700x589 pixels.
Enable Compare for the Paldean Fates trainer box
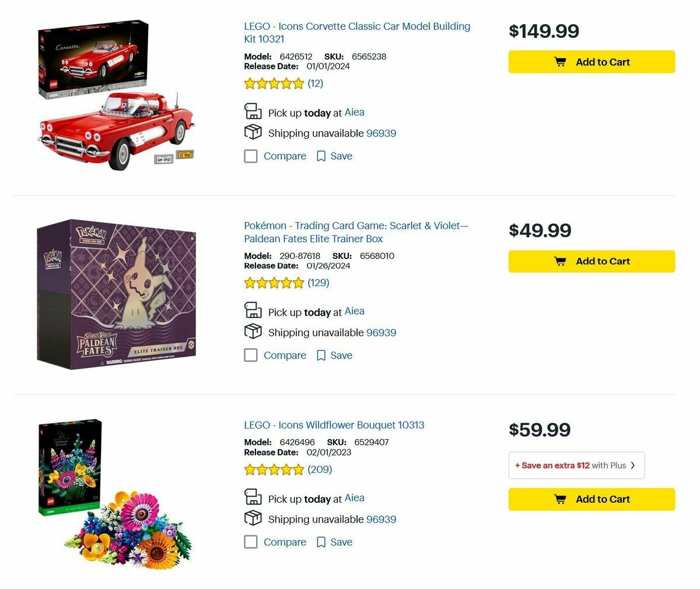[x=250, y=355]
